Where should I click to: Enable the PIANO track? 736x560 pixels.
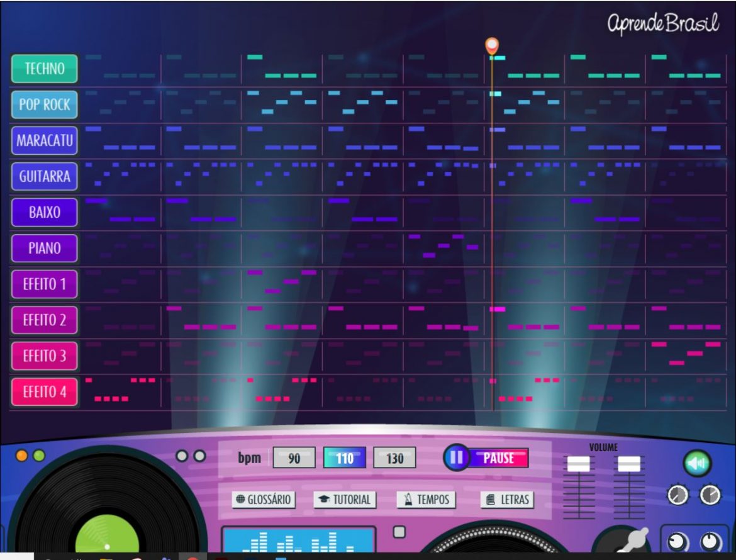(45, 248)
